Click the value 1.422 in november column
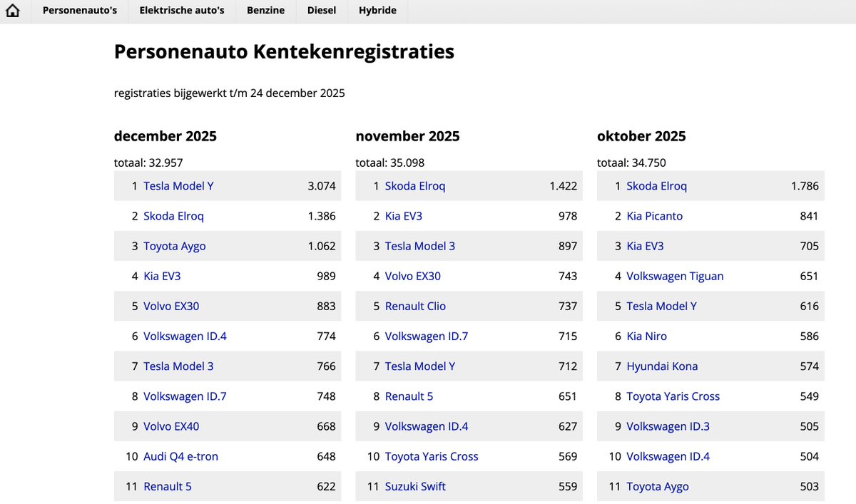This screenshot has height=504, width=856. pyautogui.click(x=564, y=186)
